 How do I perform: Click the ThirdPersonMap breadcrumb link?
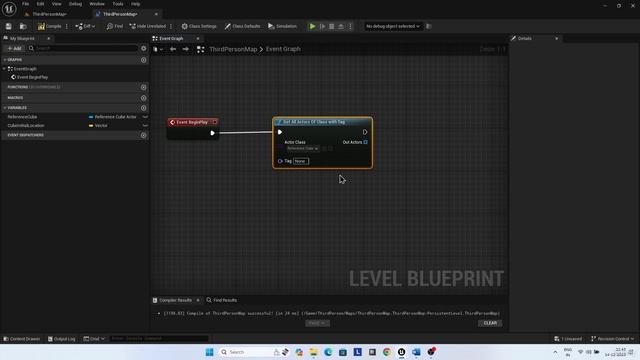pos(233,49)
